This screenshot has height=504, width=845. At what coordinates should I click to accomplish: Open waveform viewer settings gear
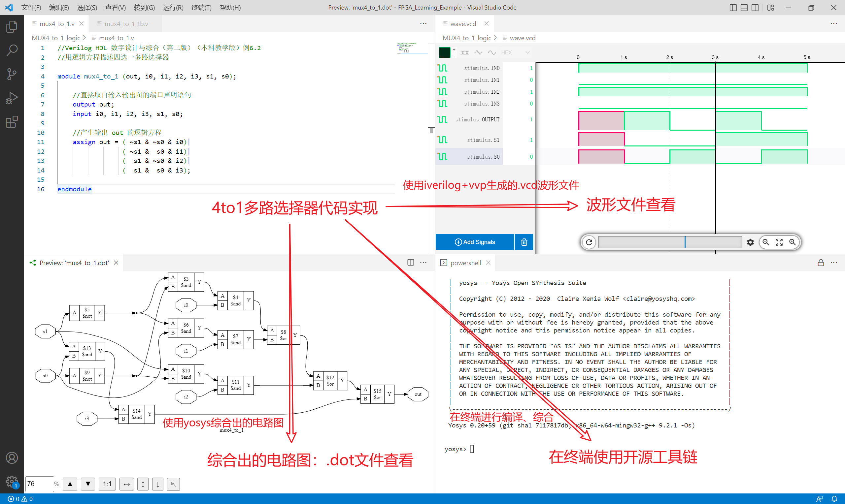click(750, 242)
